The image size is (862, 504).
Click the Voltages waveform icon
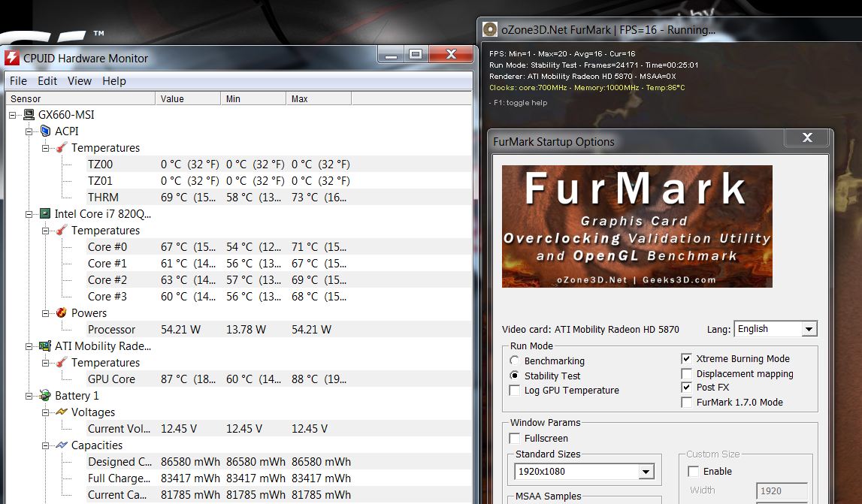click(62, 412)
